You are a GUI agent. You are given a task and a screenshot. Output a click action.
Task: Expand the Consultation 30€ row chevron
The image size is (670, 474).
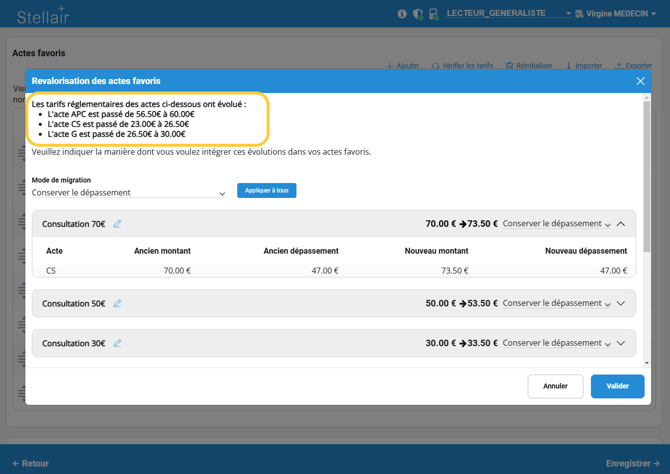[621, 343]
